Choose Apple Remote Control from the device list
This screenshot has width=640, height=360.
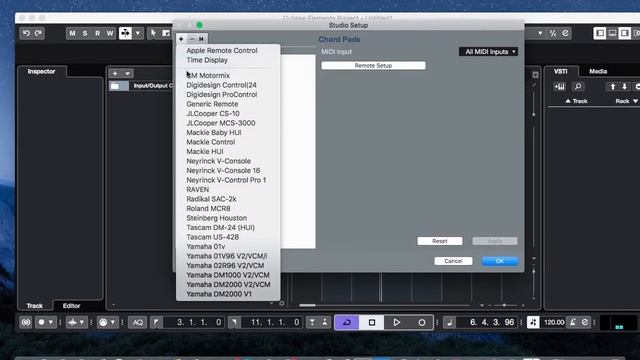tap(222, 51)
